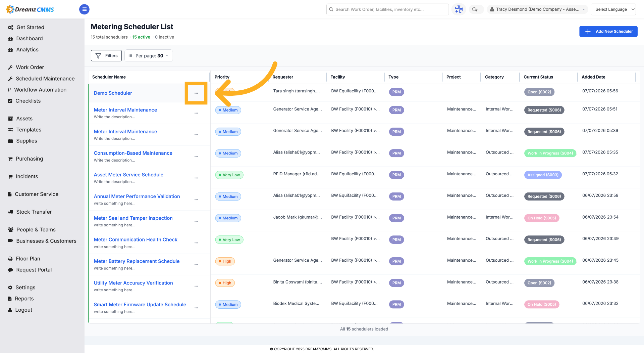Open the Per page 30 dropdown
This screenshot has width=644, height=353.
click(149, 56)
